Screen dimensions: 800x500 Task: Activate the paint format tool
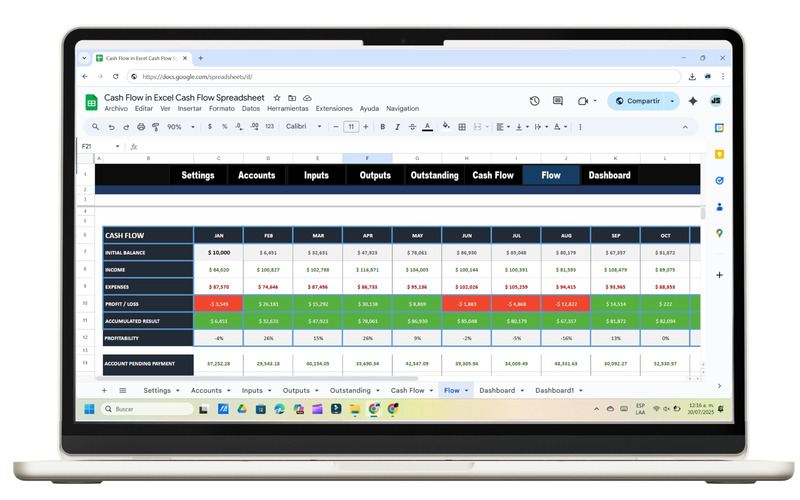pos(156,127)
